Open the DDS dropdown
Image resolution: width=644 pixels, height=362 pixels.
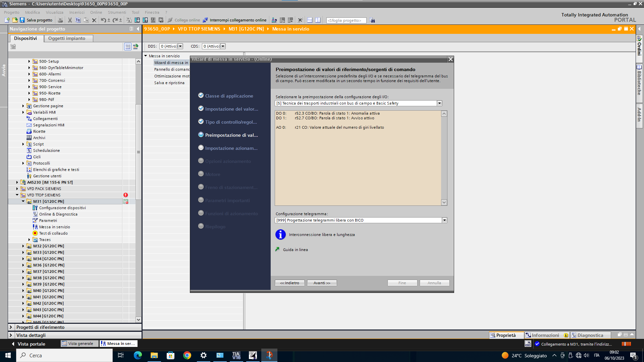180,46
